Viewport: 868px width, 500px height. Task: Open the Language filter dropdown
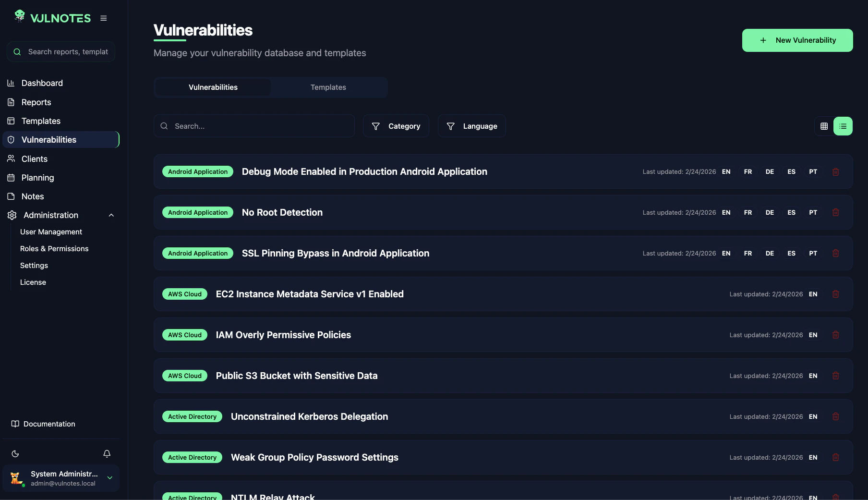tap(471, 126)
